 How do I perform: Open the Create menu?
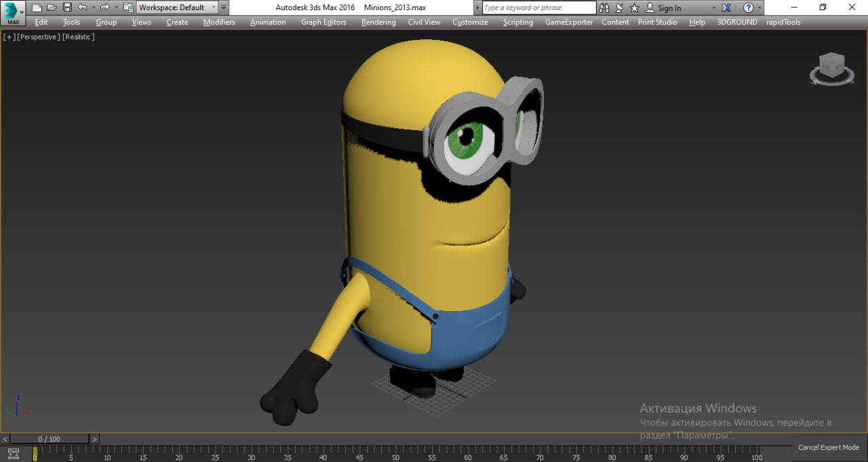(x=178, y=22)
